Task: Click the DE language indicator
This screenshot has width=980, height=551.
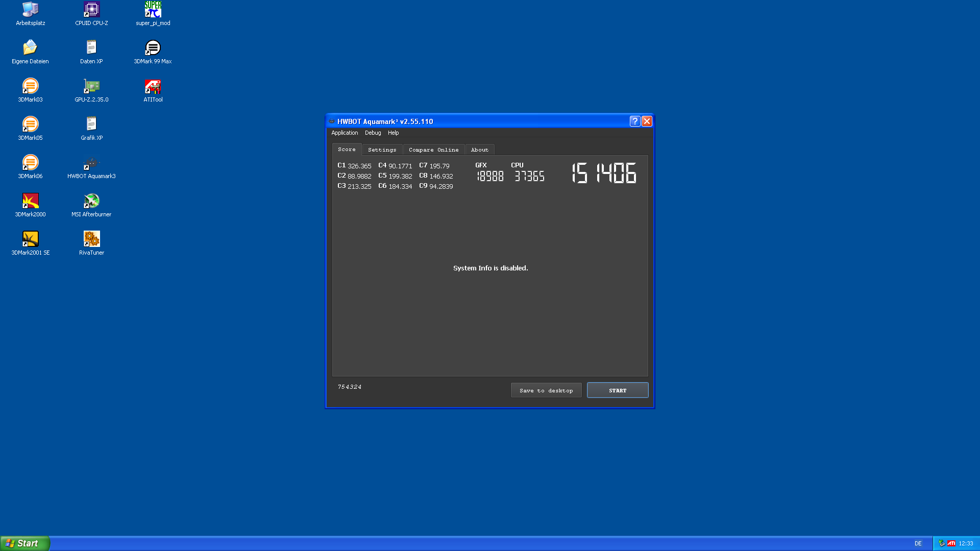Action: (x=918, y=543)
